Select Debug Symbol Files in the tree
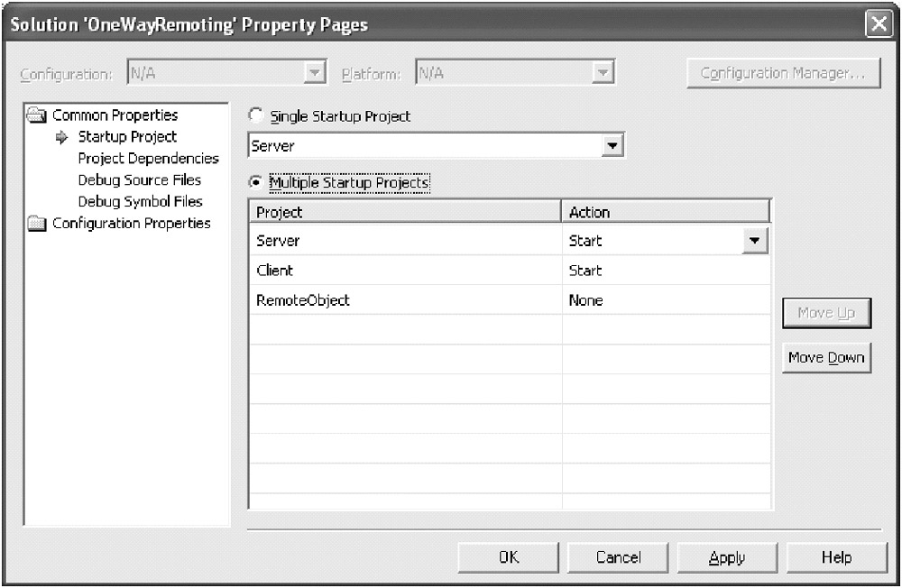Screen dimensions: 902x588 pos(140,202)
